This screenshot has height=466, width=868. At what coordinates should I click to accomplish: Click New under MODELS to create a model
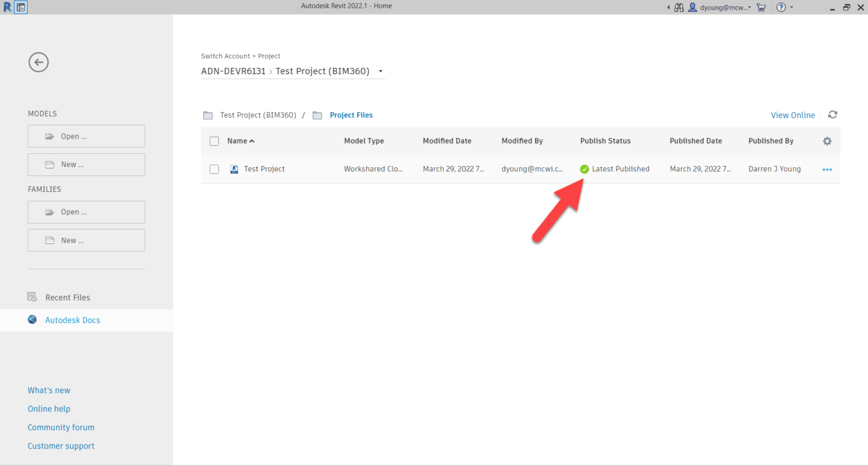(86, 164)
